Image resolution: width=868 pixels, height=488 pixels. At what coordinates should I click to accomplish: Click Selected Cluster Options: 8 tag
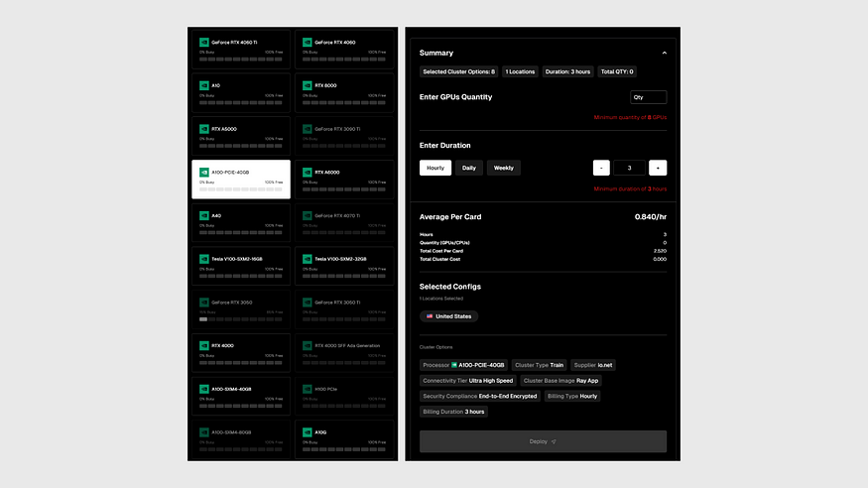point(459,72)
